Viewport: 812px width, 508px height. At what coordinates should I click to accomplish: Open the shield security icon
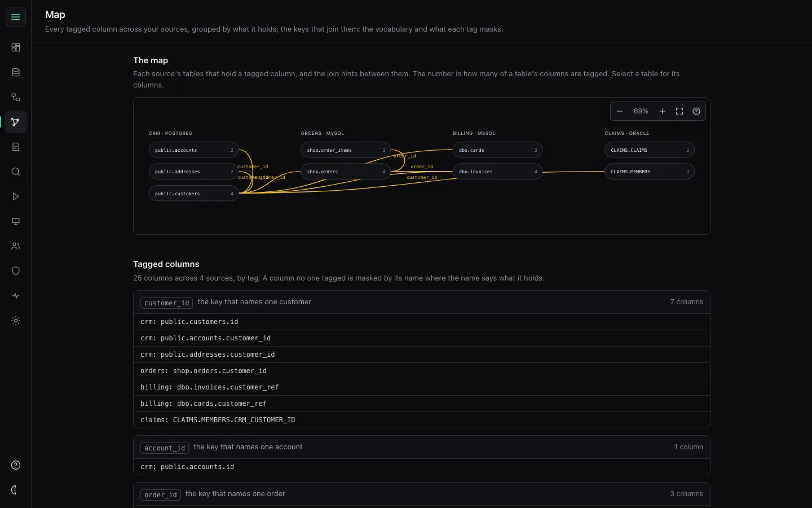click(x=16, y=271)
